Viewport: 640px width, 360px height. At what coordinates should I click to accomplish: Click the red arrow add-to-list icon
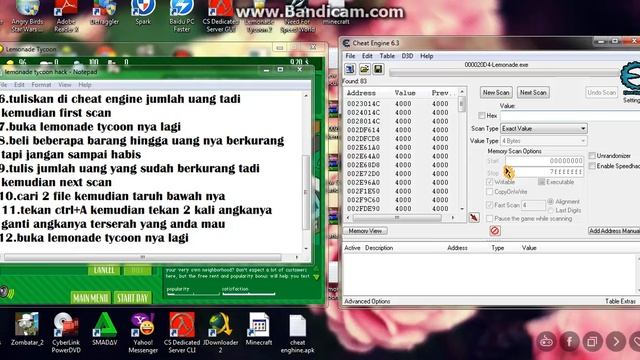[474, 218]
